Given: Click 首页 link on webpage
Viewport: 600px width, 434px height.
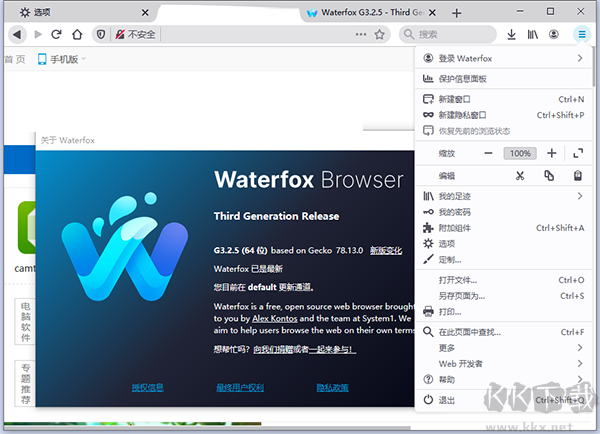Looking at the screenshot, I should [15, 59].
